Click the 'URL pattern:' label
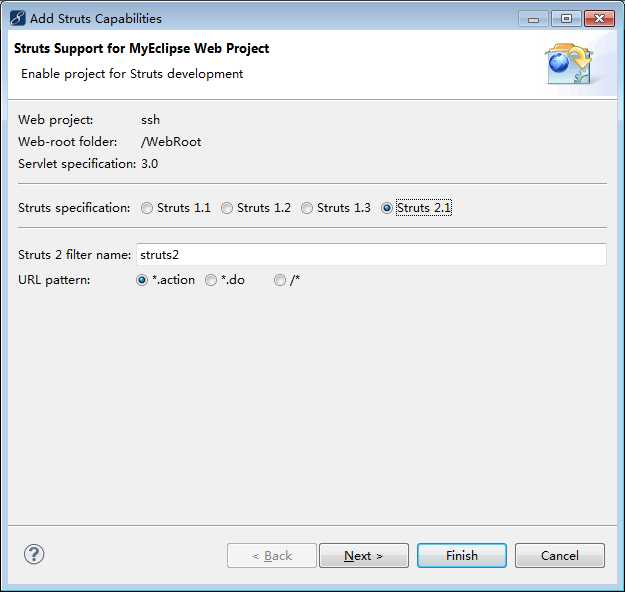 [54, 280]
